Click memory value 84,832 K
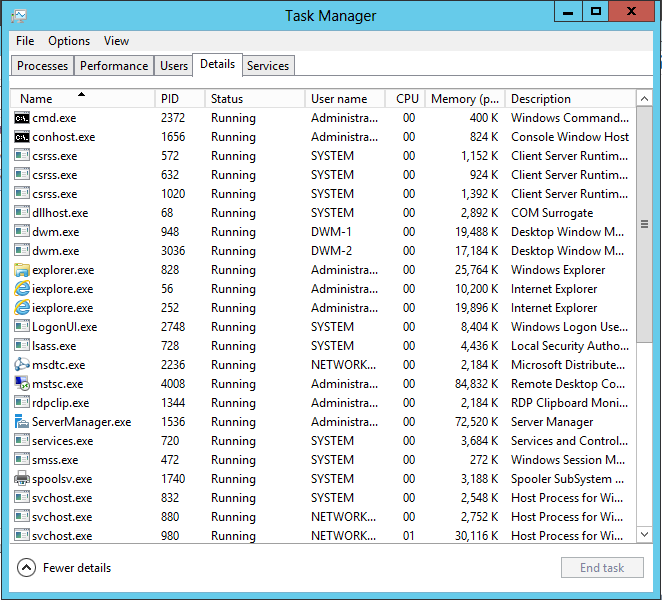 [x=476, y=384]
